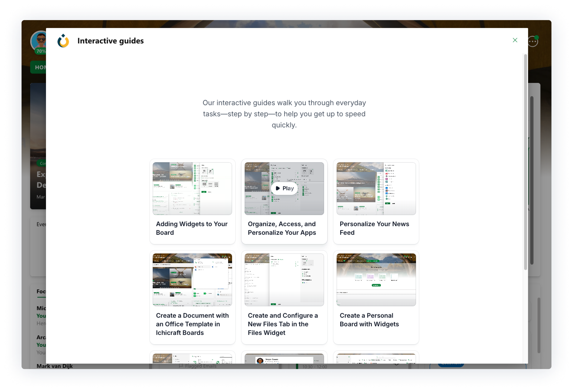
Task: Open the three-dots menu behind dialog
Action: [x=533, y=41]
